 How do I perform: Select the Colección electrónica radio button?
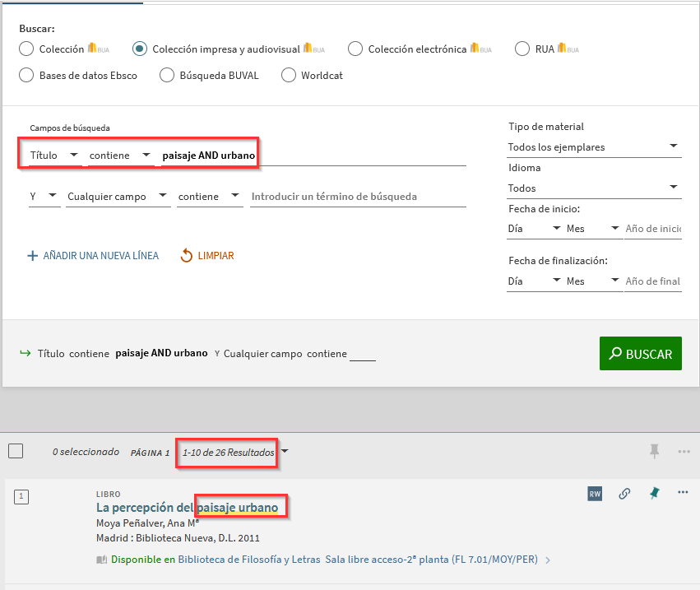coord(355,49)
